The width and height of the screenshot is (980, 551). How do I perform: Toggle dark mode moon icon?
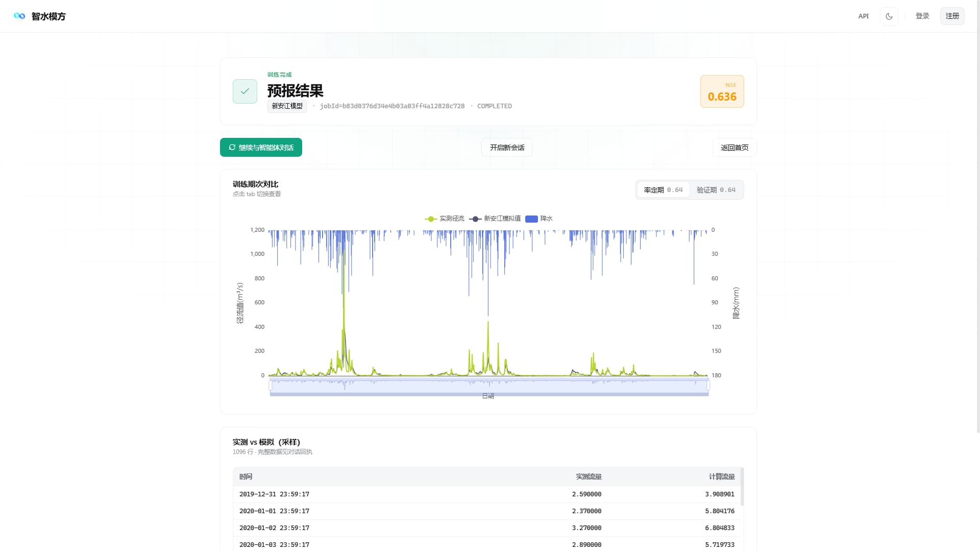click(x=889, y=16)
